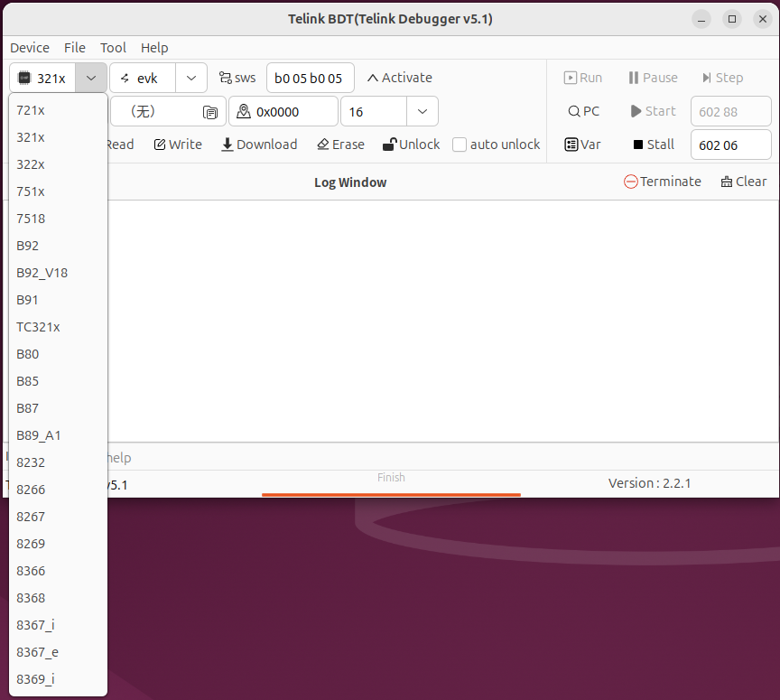This screenshot has height=700, width=780.
Task: Select 321x in the dropdown list
Action: (58, 137)
